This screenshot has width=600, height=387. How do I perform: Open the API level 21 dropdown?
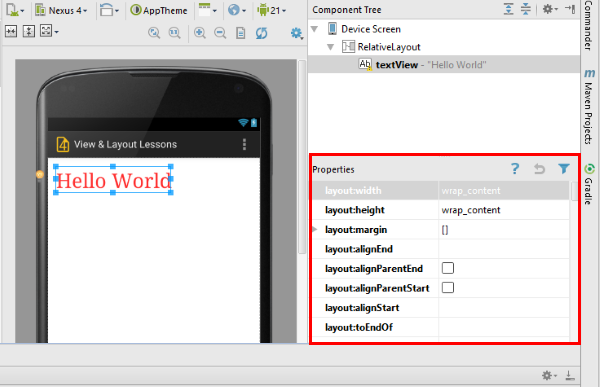click(272, 10)
